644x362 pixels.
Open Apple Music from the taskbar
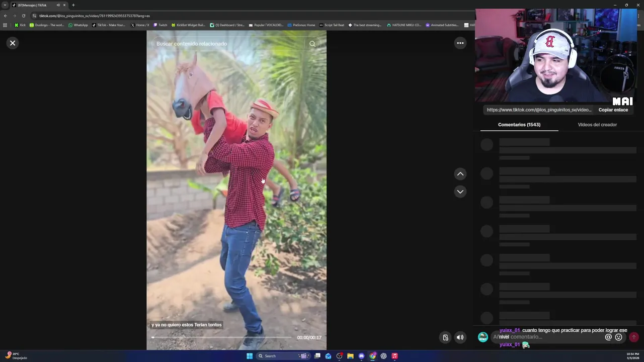(394, 356)
